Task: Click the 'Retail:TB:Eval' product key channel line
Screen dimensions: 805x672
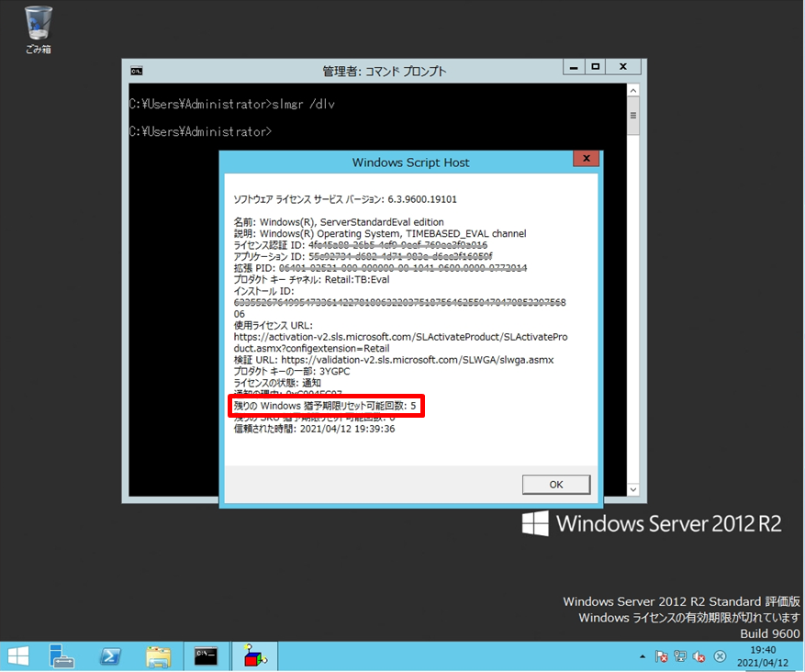Action: tap(312, 279)
